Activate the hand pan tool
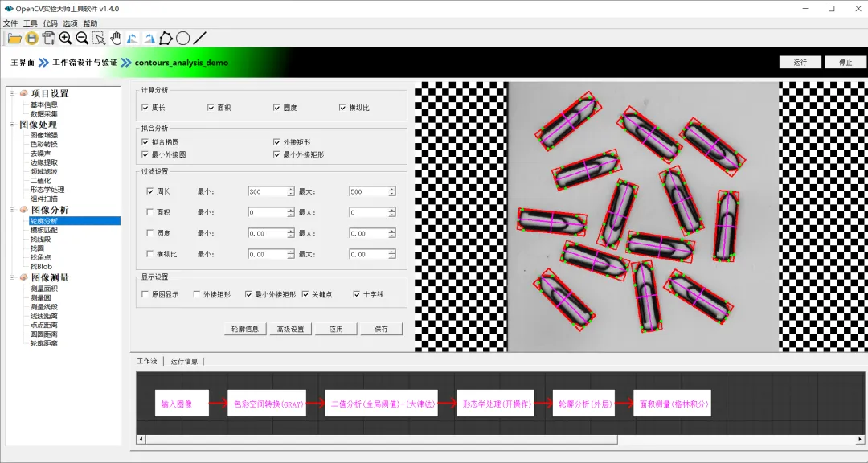This screenshot has width=868, height=463. (x=116, y=39)
